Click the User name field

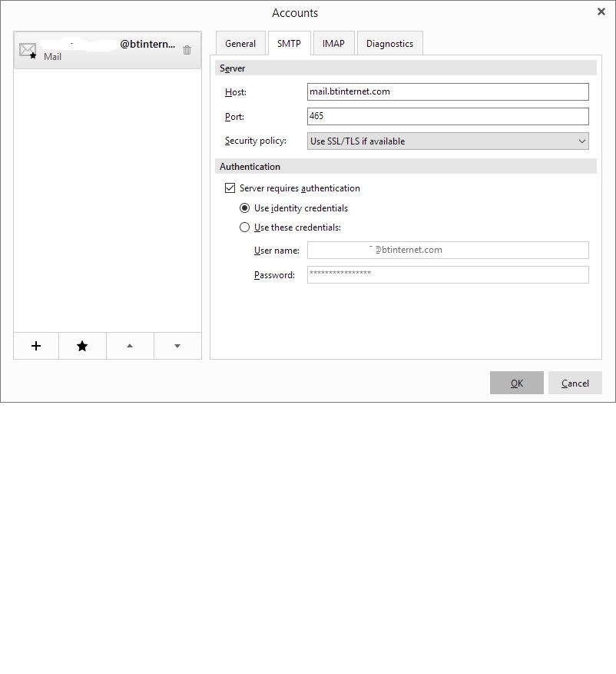pyautogui.click(x=448, y=251)
